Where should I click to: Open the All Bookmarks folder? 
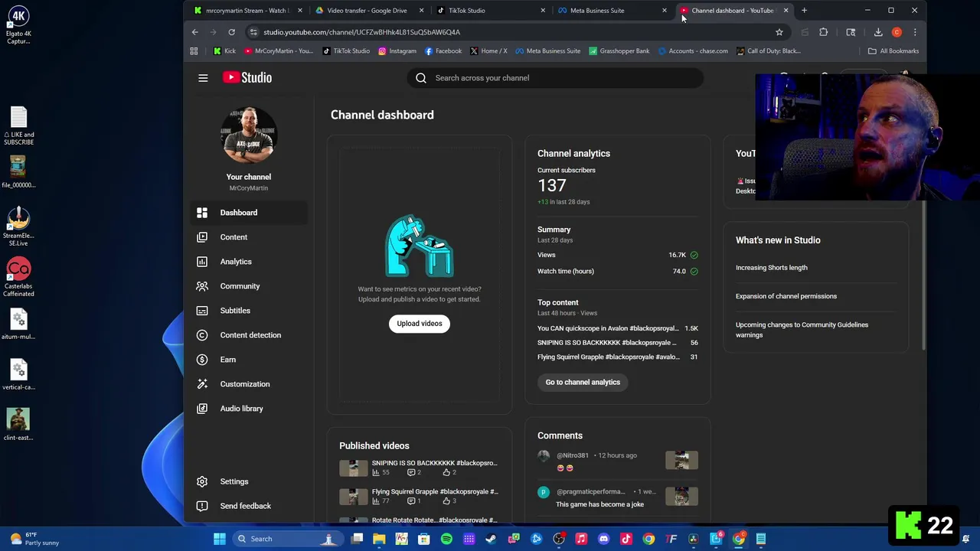click(893, 51)
